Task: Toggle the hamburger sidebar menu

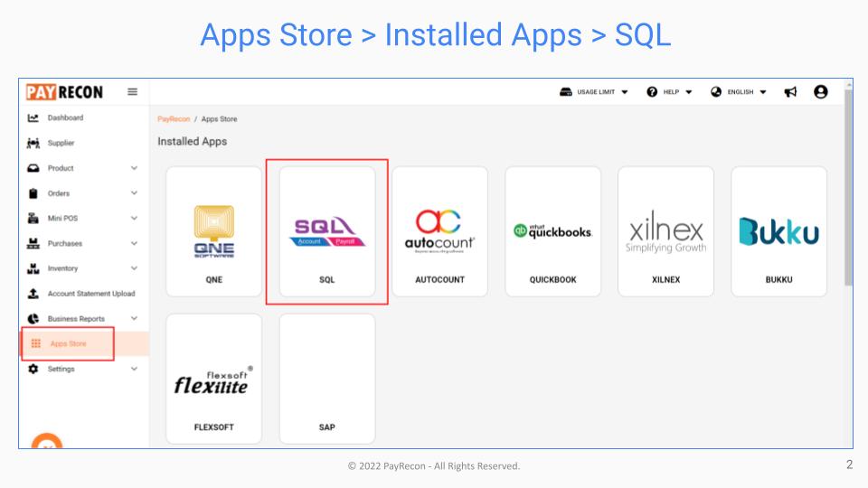Action: coord(132,92)
